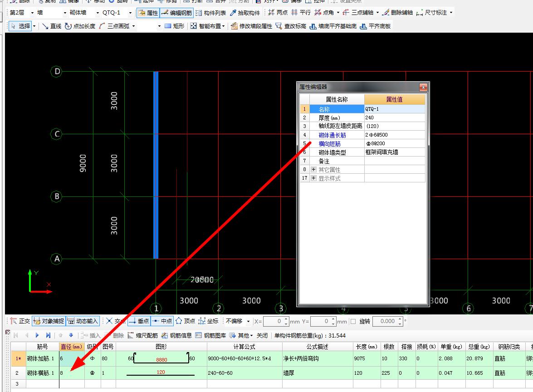The height and width of the screenshot is (392, 533).
Task: Toggle the 顶点 vertex snap
Action: [185, 321]
